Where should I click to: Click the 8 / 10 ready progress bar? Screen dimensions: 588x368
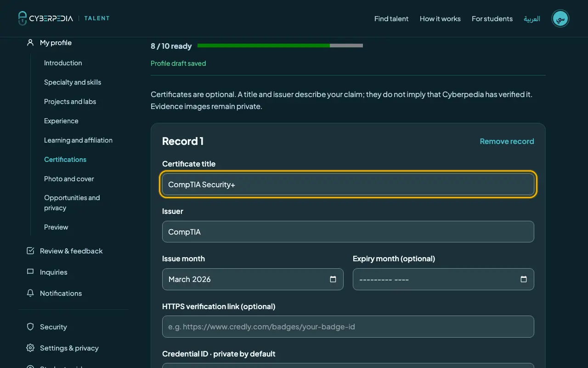[x=280, y=46]
